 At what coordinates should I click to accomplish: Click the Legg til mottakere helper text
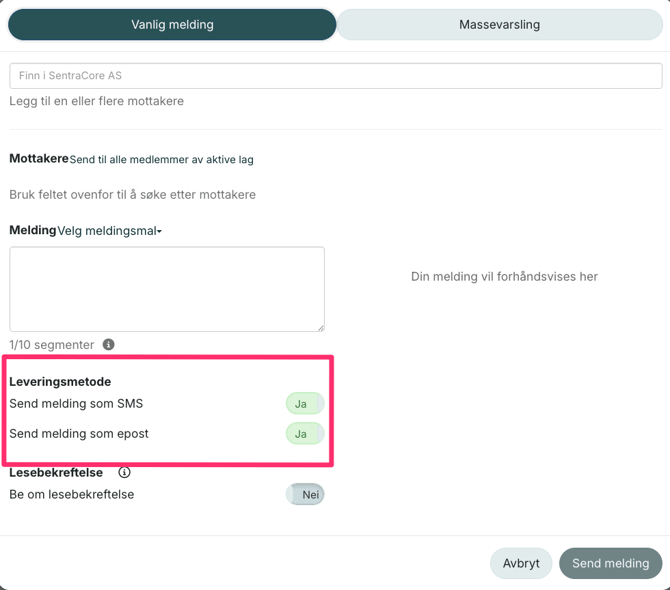pyautogui.click(x=96, y=101)
